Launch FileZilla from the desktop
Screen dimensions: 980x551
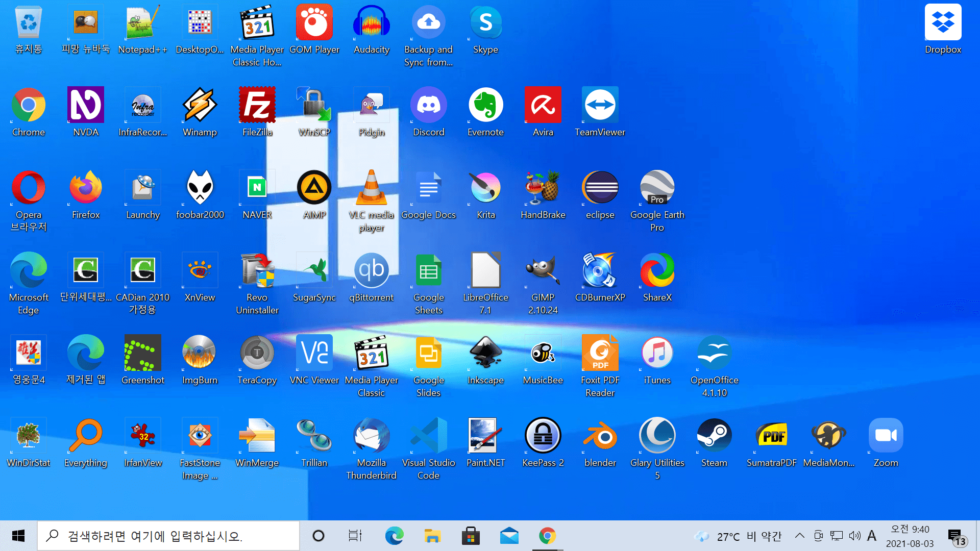(x=257, y=112)
